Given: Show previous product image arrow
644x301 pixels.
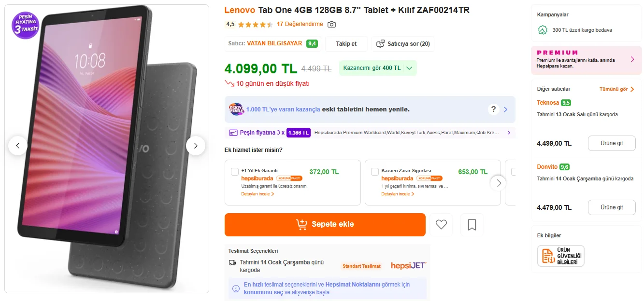Looking at the screenshot, I should pyautogui.click(x=18, y=146).
